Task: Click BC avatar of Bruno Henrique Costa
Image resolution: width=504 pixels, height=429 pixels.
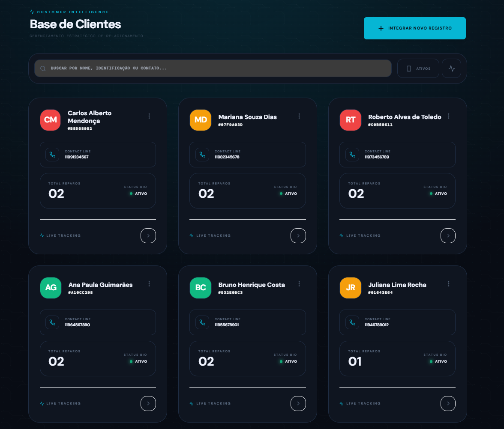Action: click(201, 288)
